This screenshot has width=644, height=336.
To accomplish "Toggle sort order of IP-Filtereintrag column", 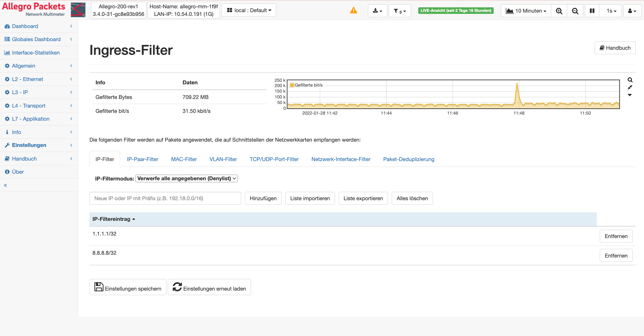I will [x=113, y=219].
